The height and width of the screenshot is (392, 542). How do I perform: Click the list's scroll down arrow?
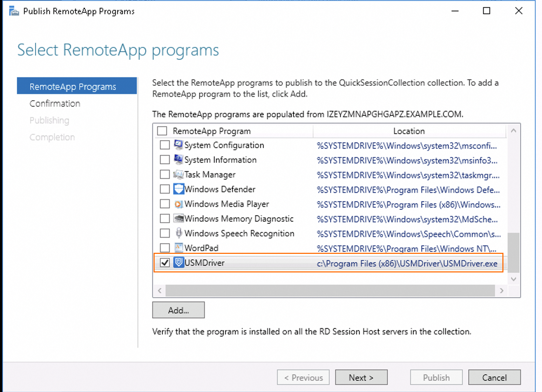514,279
